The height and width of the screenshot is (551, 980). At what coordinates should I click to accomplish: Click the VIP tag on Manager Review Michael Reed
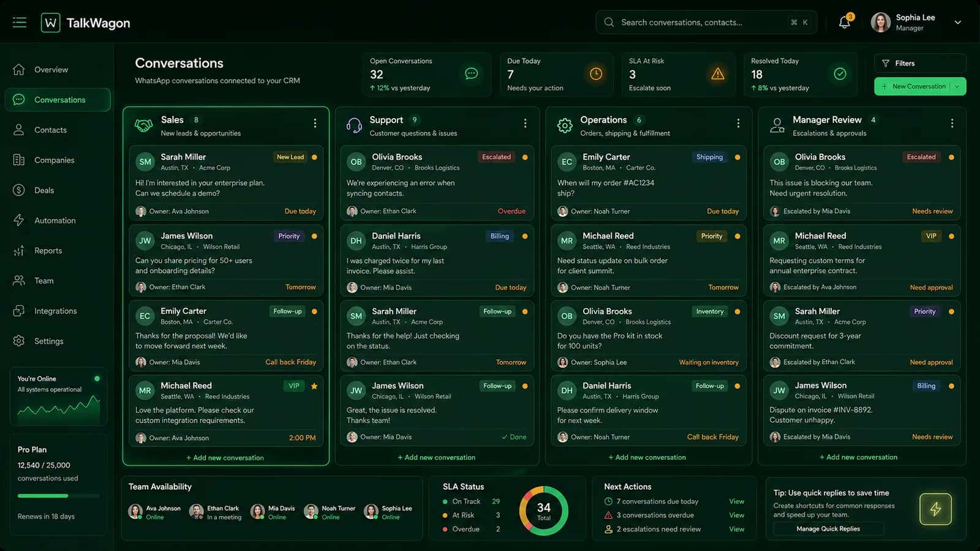(x=931, y=236)
